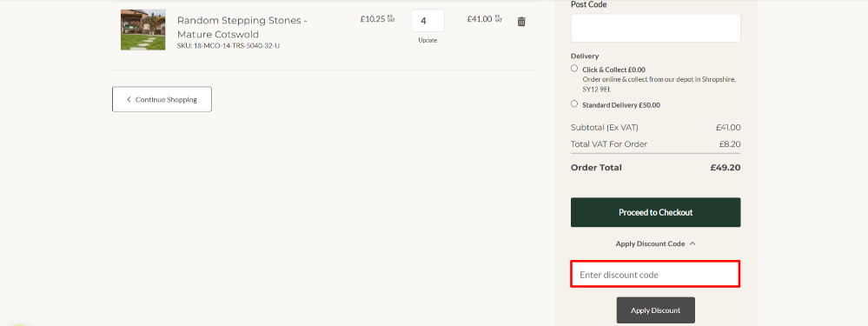Image resolution: width=868 pixels, height=326 pixels.
Task: Click the Total VAT For Order value £8.20
Action: click(730, 144)
